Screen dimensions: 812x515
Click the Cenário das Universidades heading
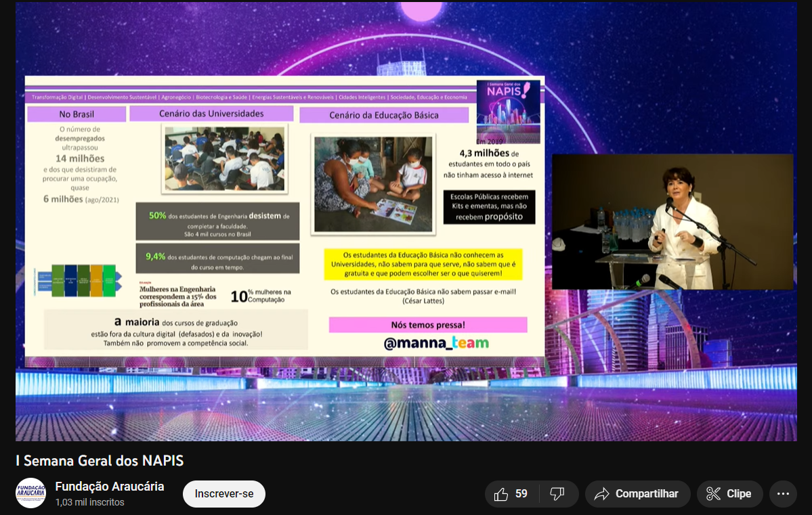[211, 113]
